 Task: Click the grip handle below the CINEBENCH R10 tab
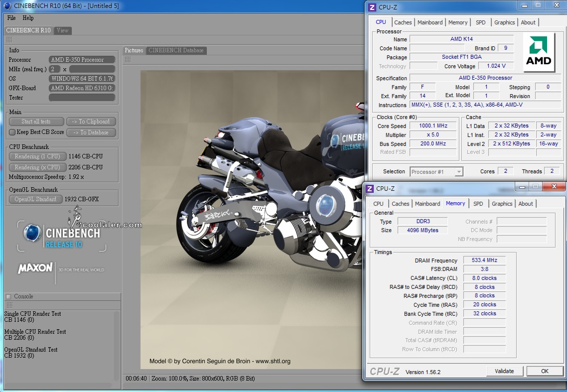(x=9, y=39)
